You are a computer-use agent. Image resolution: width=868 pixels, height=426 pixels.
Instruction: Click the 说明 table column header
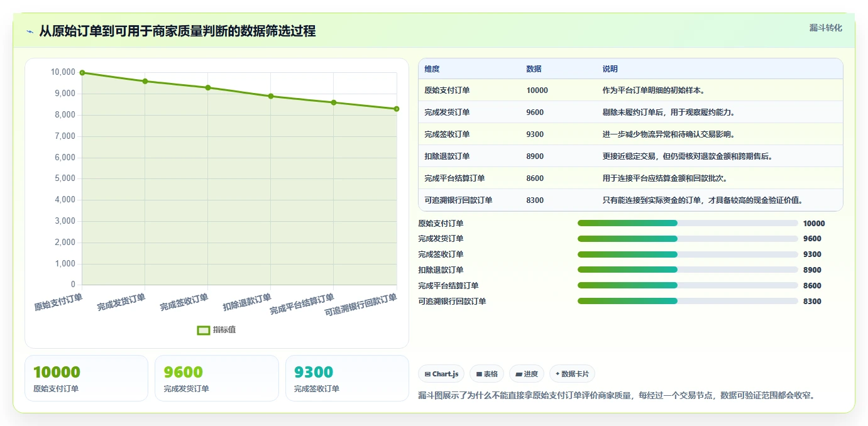tap(610, 69)
